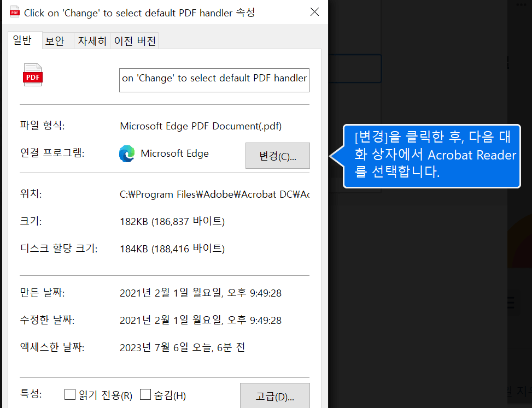532x408 pixels.
Task: Click the 파일 형식: label
Action: (43, 126)
